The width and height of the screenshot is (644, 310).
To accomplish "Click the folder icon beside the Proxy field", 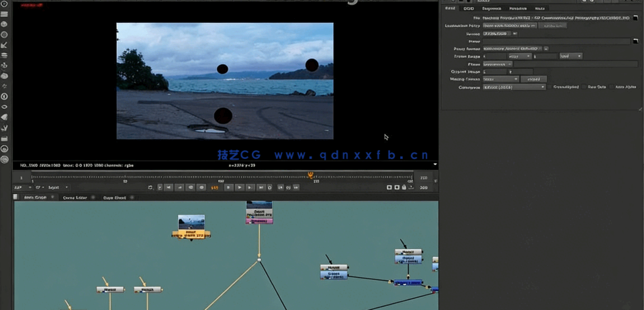I will point(635,41).
